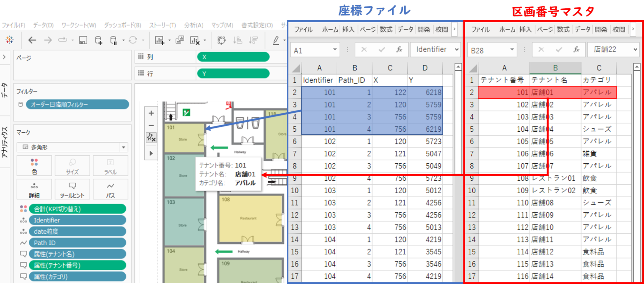The height and width of the screenshot is (284, 644).
Task: Swap rows and columns using toolbar icon
Action: point(222,40)
